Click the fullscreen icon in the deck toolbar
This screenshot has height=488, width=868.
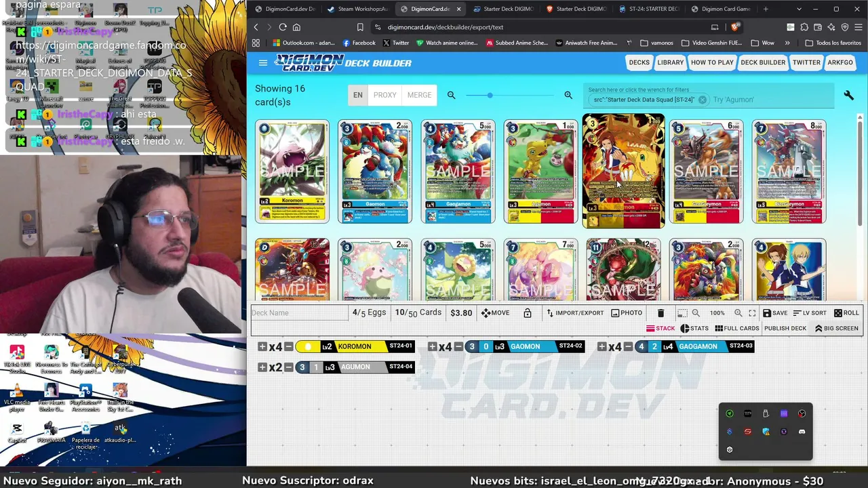coord(752,313)
